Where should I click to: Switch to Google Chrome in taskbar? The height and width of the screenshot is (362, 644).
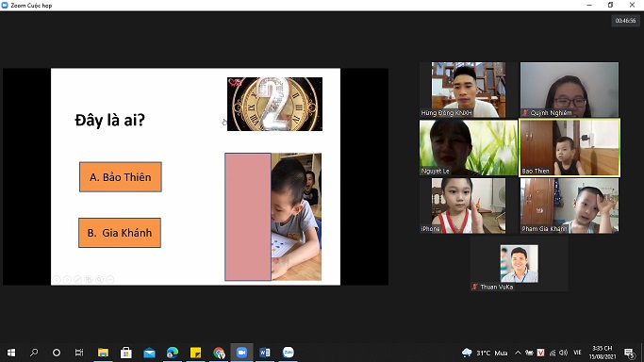click(219, 353)
